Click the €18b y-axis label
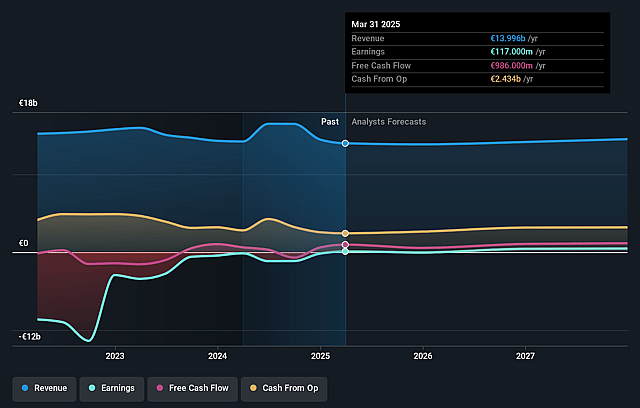This screenshot has width=640, height=408. [28, 103]
